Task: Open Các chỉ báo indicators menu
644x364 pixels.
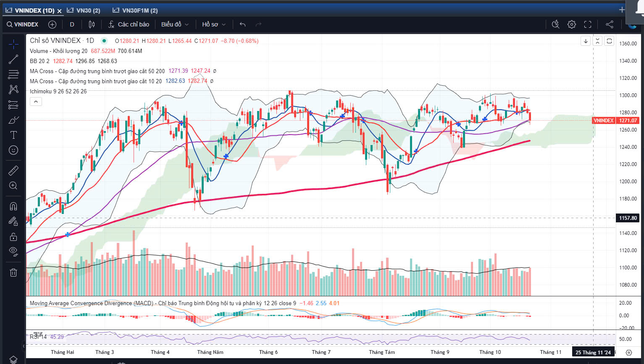Action: (129, 24)
